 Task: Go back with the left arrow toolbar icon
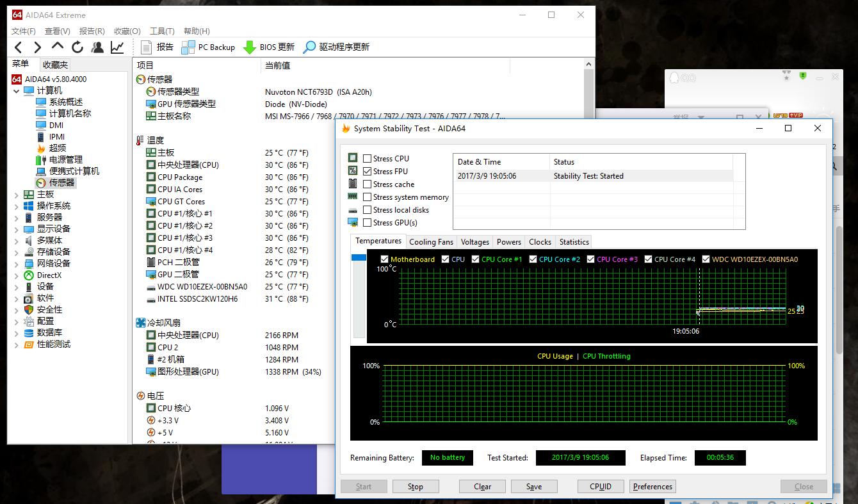18,47
